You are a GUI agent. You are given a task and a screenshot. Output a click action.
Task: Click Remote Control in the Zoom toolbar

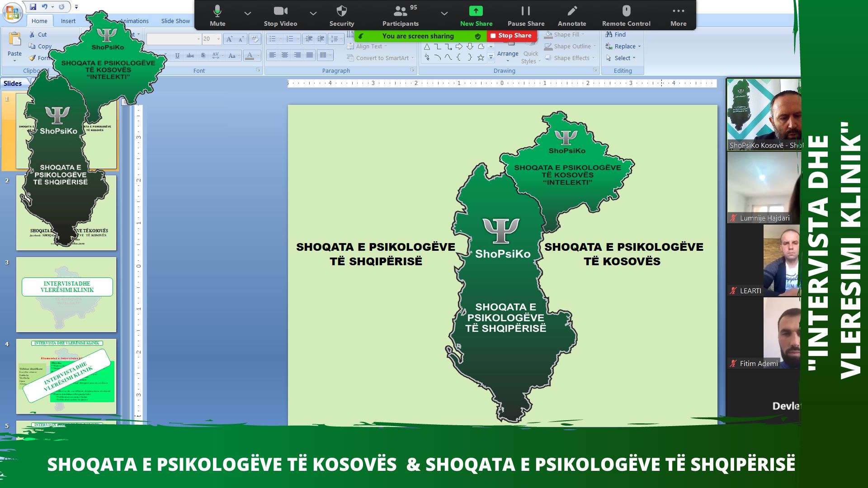click(x=626, y=16)
